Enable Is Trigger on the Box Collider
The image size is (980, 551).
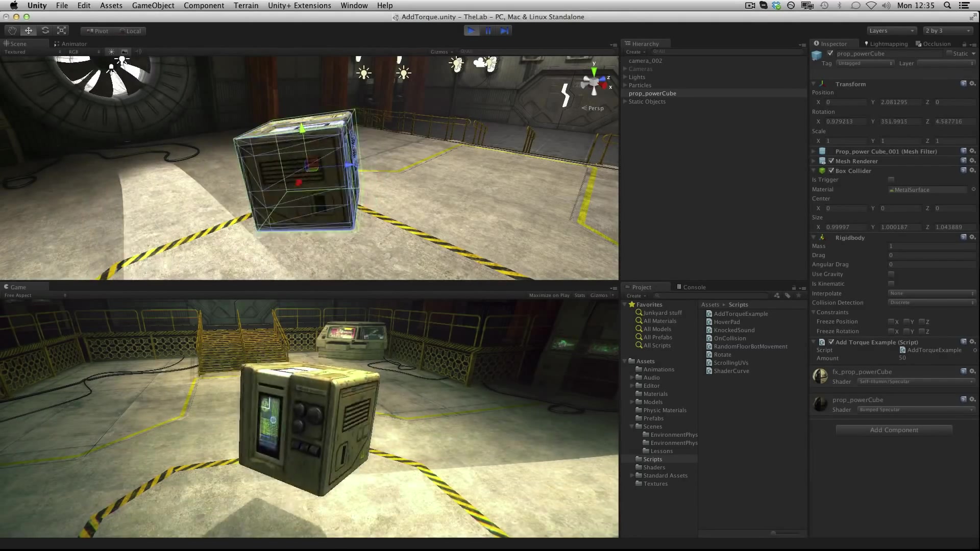pyautogui.click(x=891, y=180)
